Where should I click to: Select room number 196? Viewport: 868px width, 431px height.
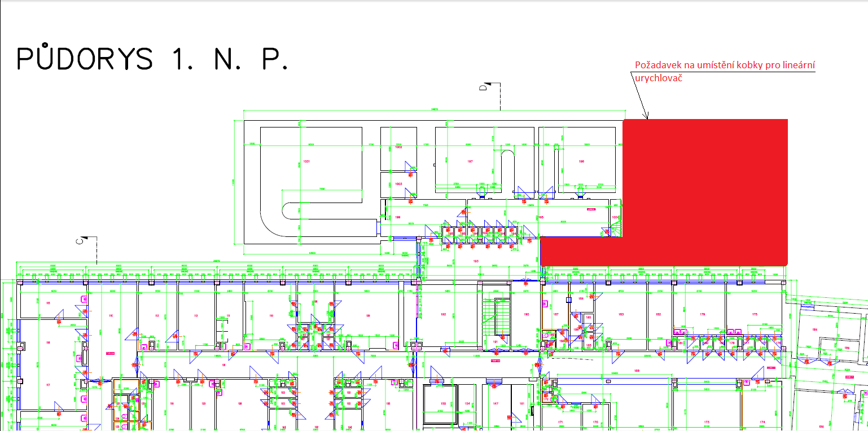click(581, 161)
